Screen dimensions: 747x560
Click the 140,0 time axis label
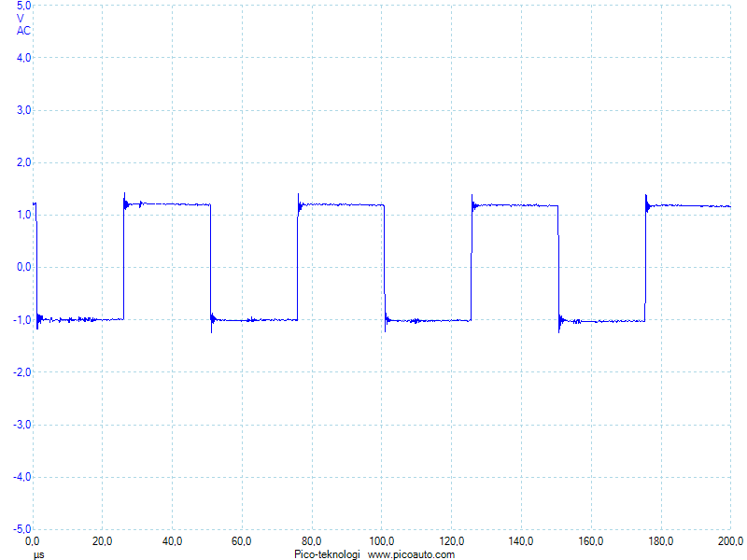[521, 542]
